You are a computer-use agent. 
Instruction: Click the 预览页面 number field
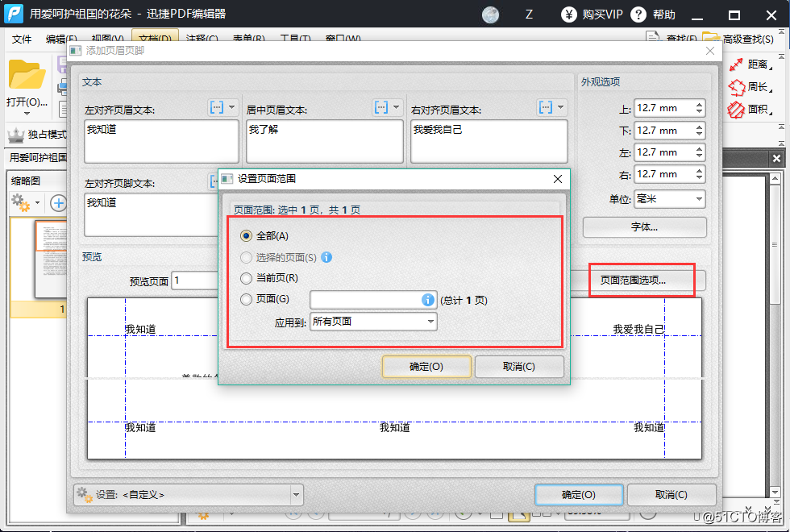pos(194,281)
